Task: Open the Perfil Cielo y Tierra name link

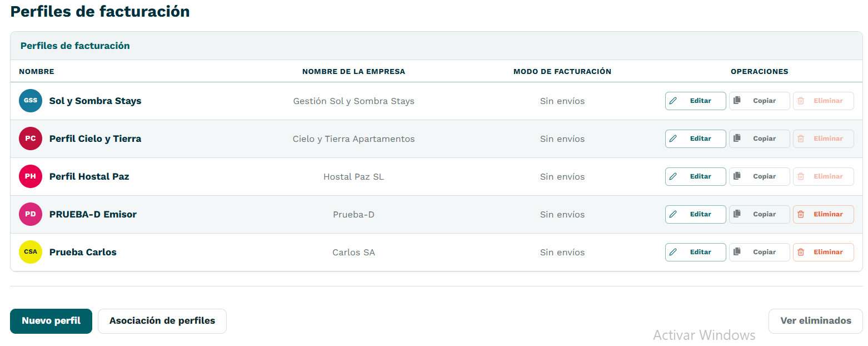Action: pyautogui.click(x=95, y=139)
